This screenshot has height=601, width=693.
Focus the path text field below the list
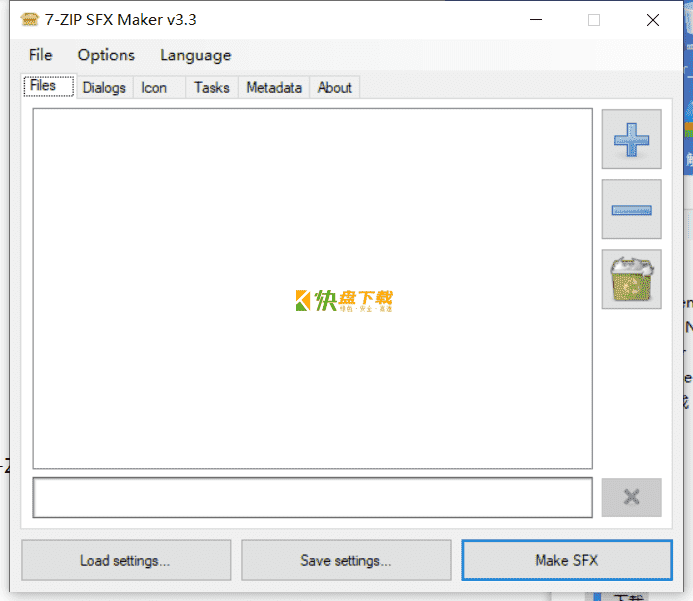312,497
